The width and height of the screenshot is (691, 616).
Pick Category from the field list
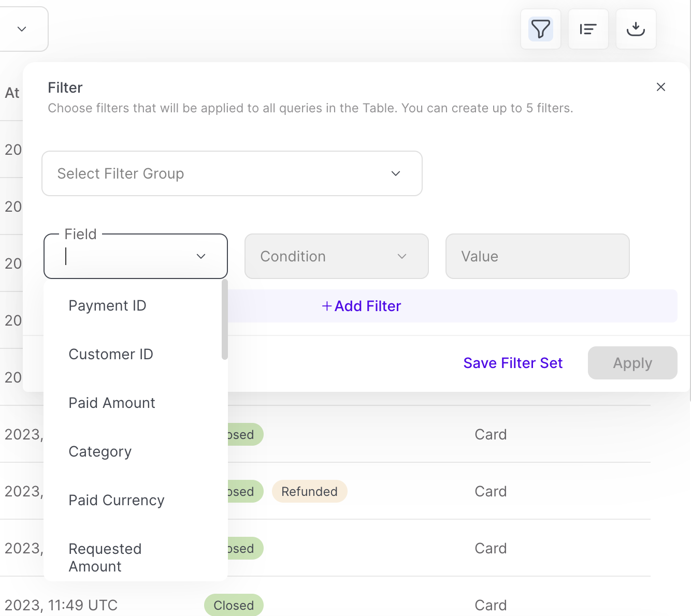click(x=100, y=451)
